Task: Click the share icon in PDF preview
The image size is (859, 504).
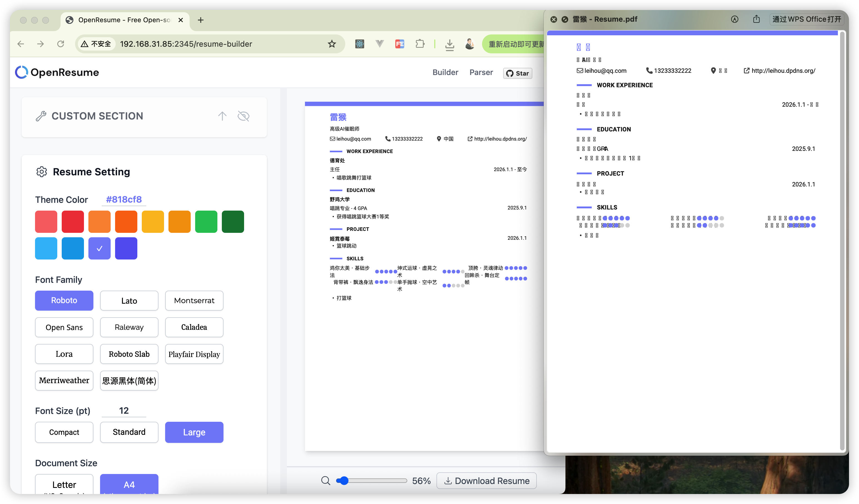Action: tap(756, 19)
